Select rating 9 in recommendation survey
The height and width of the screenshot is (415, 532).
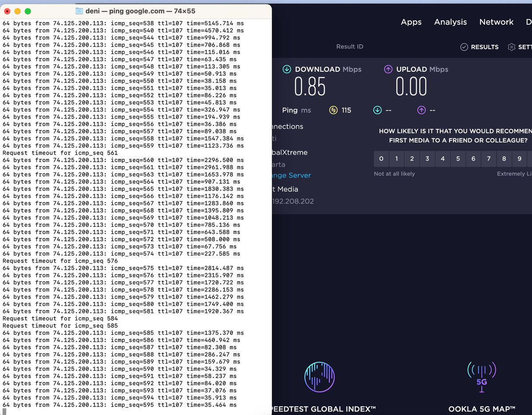520,159
